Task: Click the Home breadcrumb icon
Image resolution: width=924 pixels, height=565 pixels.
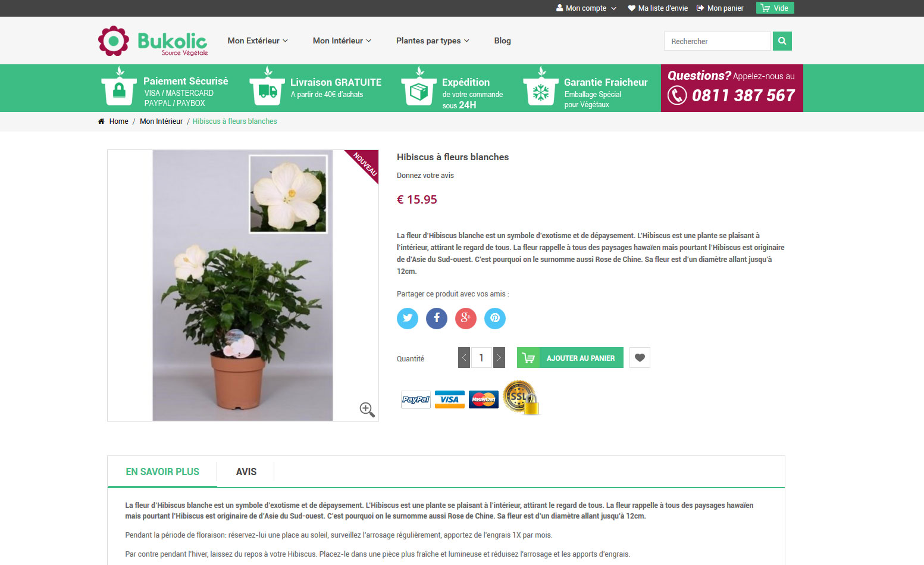Action: [x=101, y=121]
